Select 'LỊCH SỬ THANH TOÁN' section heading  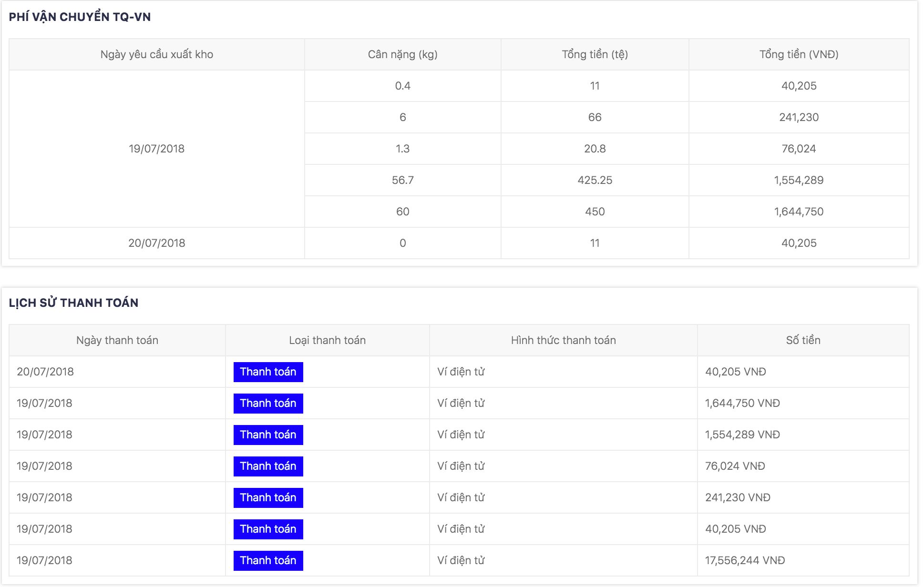[73, 303]
